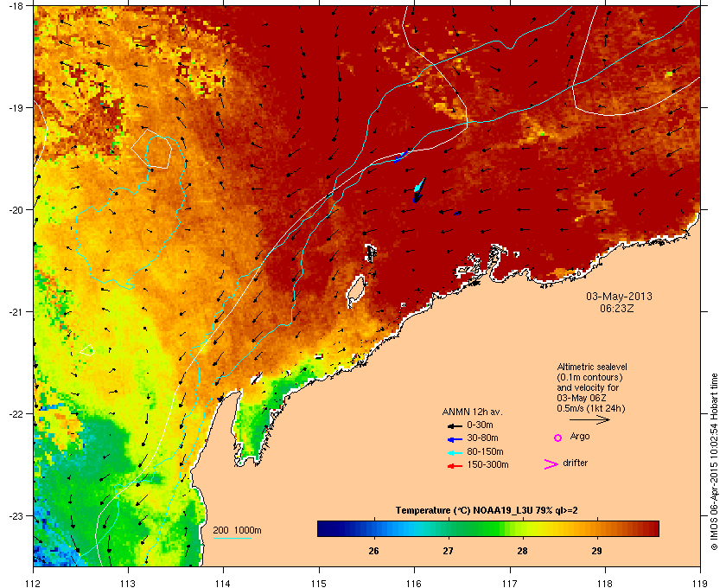The image size is (726, 588).
Task: Click the '1000m' isobath legend label
Action: 248,530
